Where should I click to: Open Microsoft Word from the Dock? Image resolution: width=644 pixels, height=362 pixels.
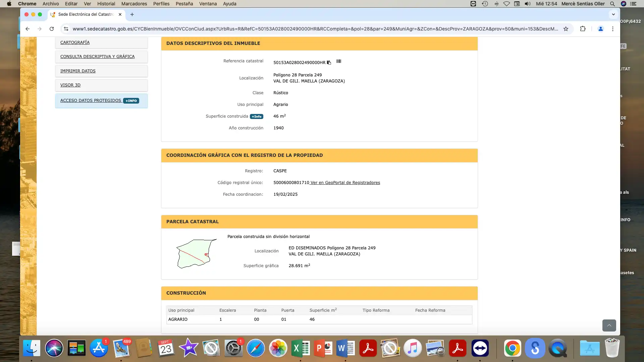(345, 348)
